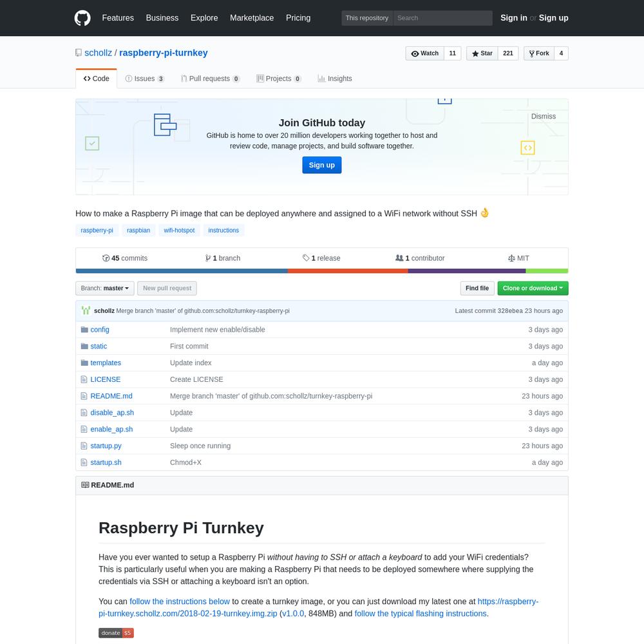
Task: Switch to the Code tab
Action: tap(96, 79)
